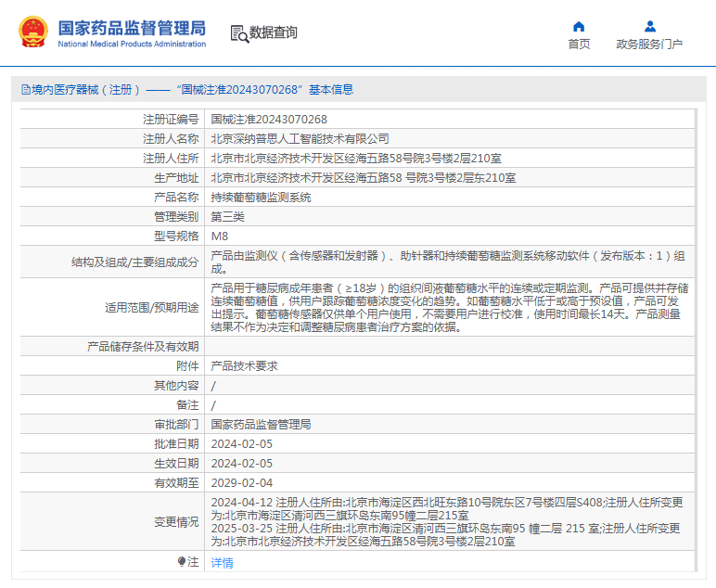Click the 变更情况 row label
Image resolution: width=716 pixels, height=588 pixels.
tap(176, 521)
